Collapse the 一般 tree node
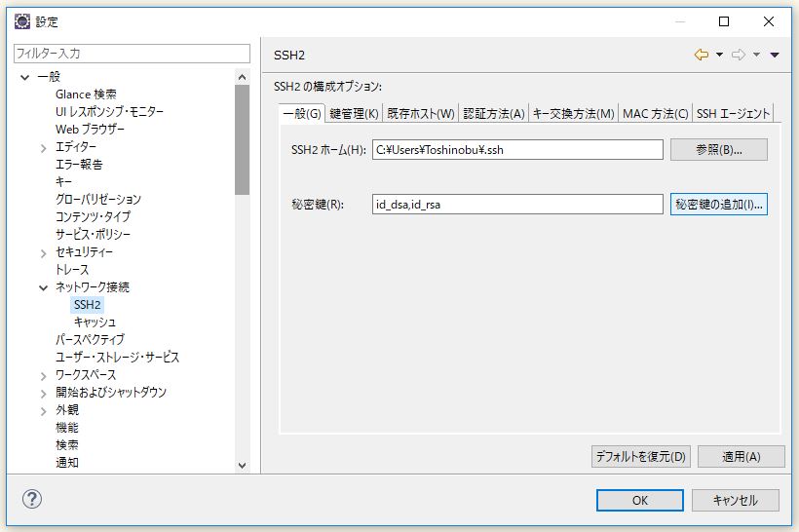 coord(25,77)
